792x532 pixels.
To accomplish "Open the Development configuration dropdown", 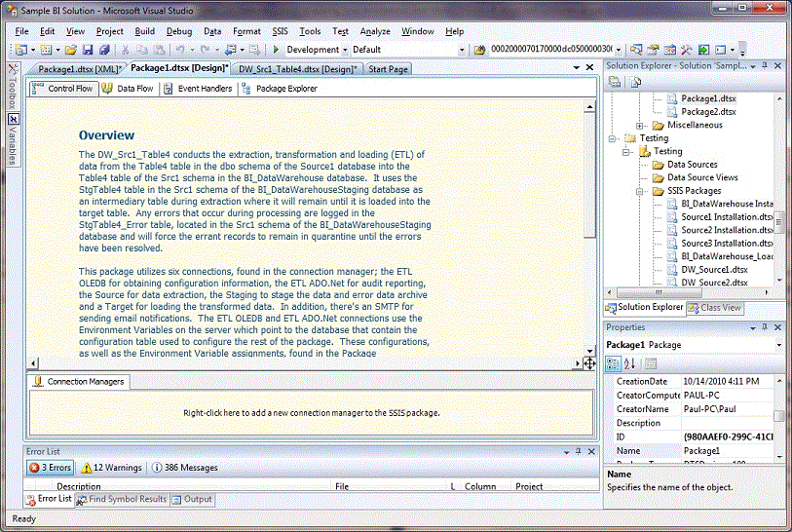I will (345, 50).
